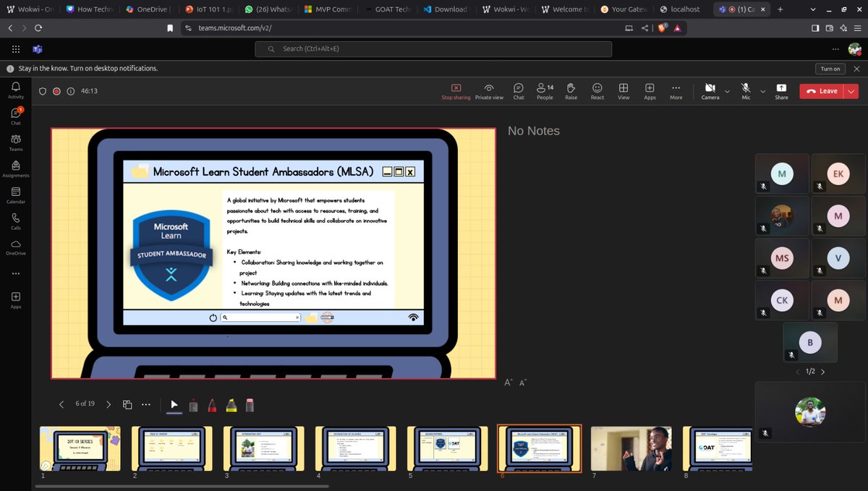This screenshot has height=491, width=868.
Task: Select the laser pointer tool
Action: (x=193, y=405)
